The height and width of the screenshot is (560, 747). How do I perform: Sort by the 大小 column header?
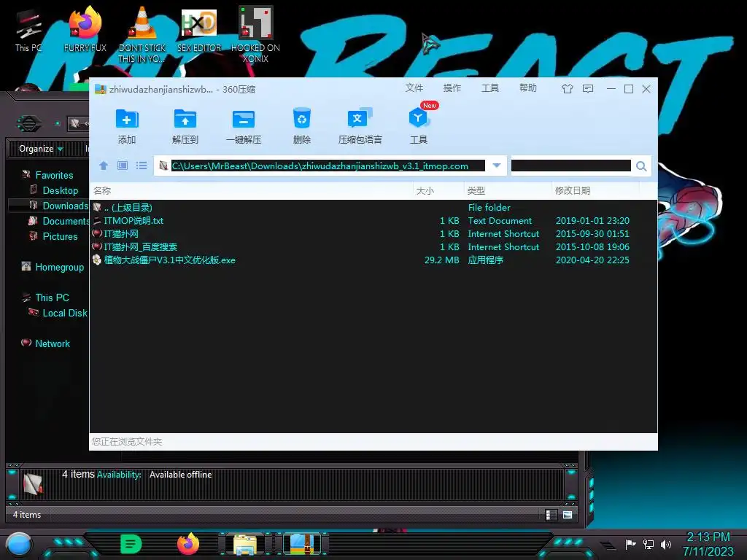coord(438,191)
